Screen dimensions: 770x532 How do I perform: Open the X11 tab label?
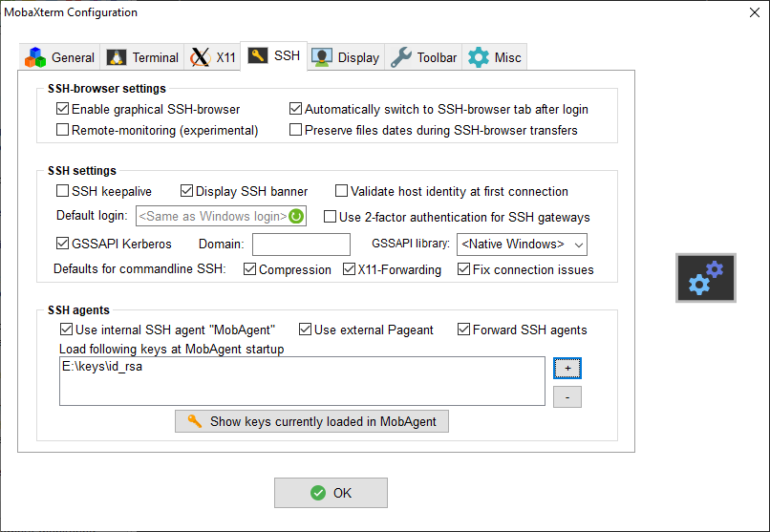(x=225, y=57)
